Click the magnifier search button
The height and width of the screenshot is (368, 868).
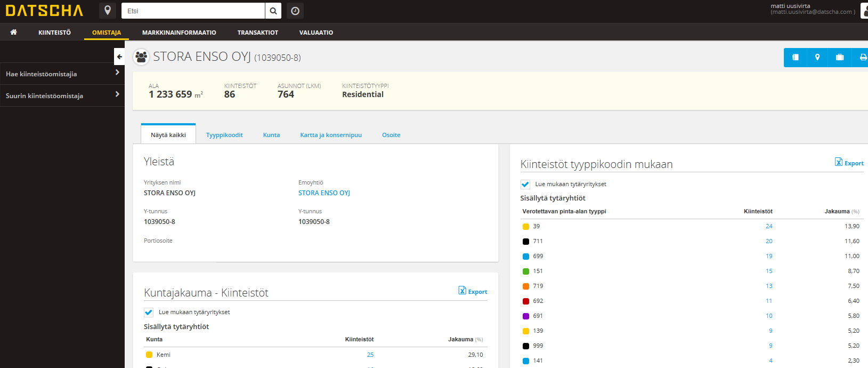[273, 11]
